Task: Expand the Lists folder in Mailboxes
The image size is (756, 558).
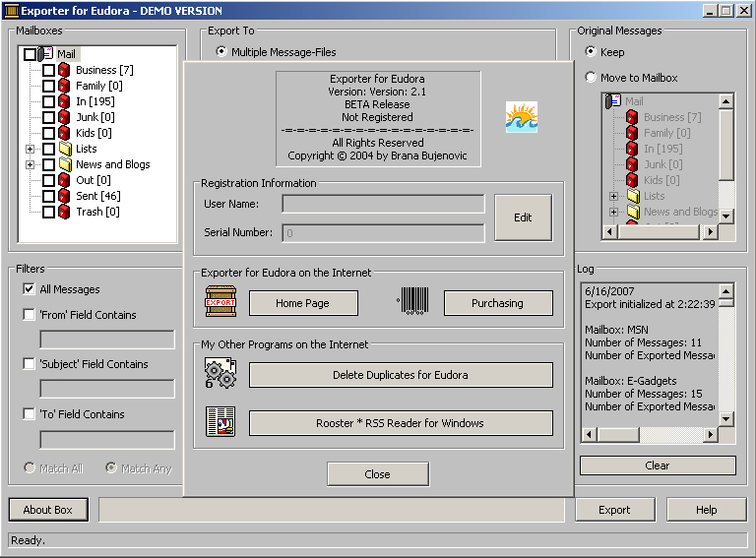Action: coord(30,149)
